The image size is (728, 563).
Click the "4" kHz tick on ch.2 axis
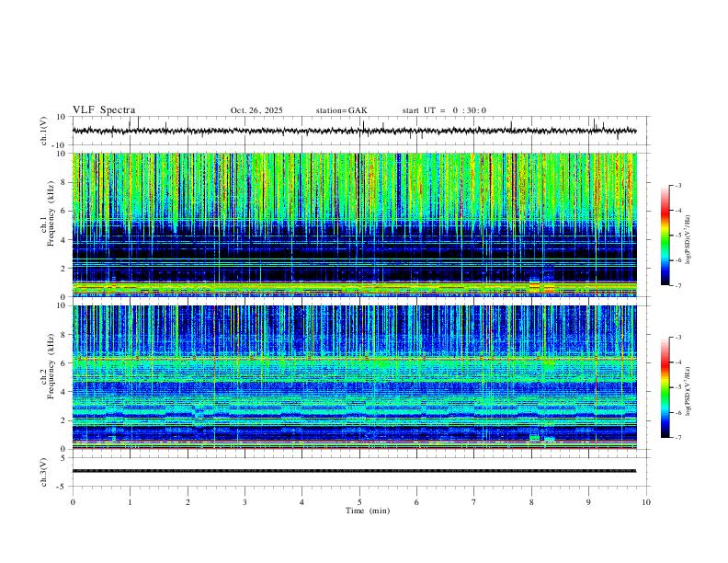[63, 392]
